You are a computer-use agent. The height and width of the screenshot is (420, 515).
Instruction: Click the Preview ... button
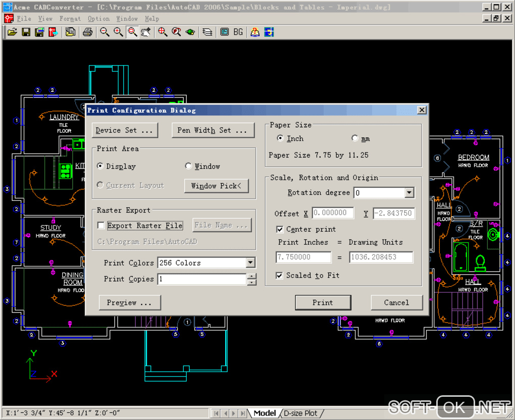(x=129, y=303)
